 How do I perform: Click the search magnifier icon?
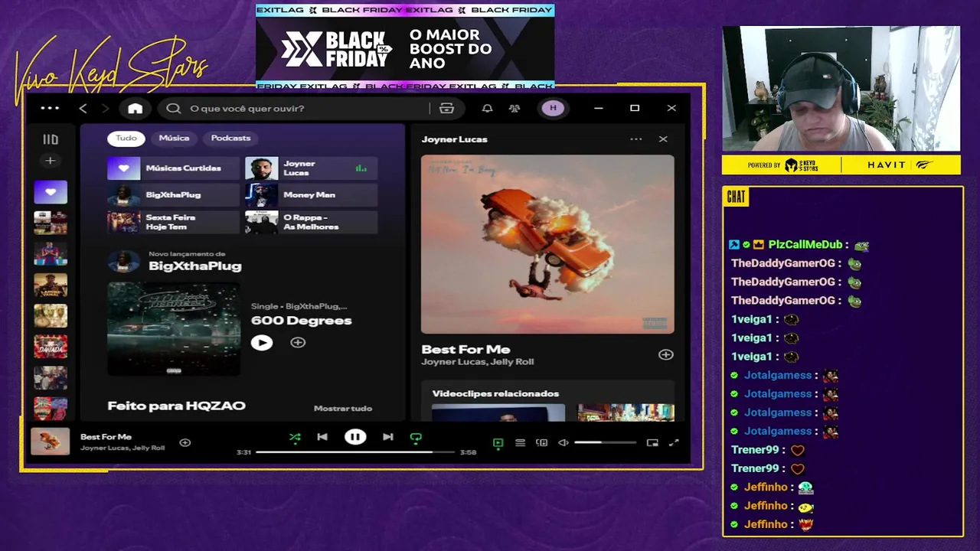[174, 109]
